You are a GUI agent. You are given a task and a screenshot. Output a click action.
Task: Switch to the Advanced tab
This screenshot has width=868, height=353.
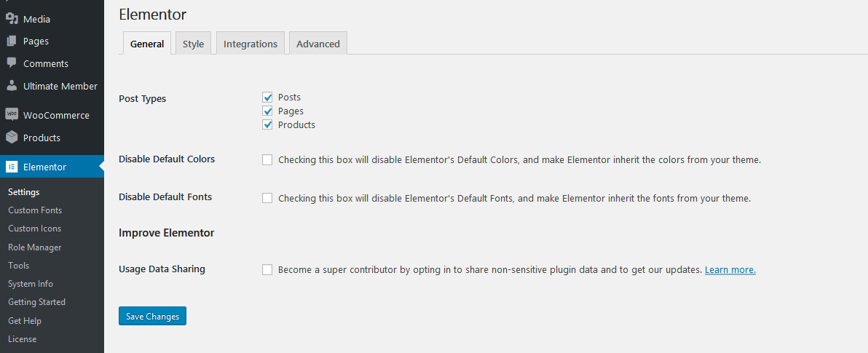click(x=318, y=44)
